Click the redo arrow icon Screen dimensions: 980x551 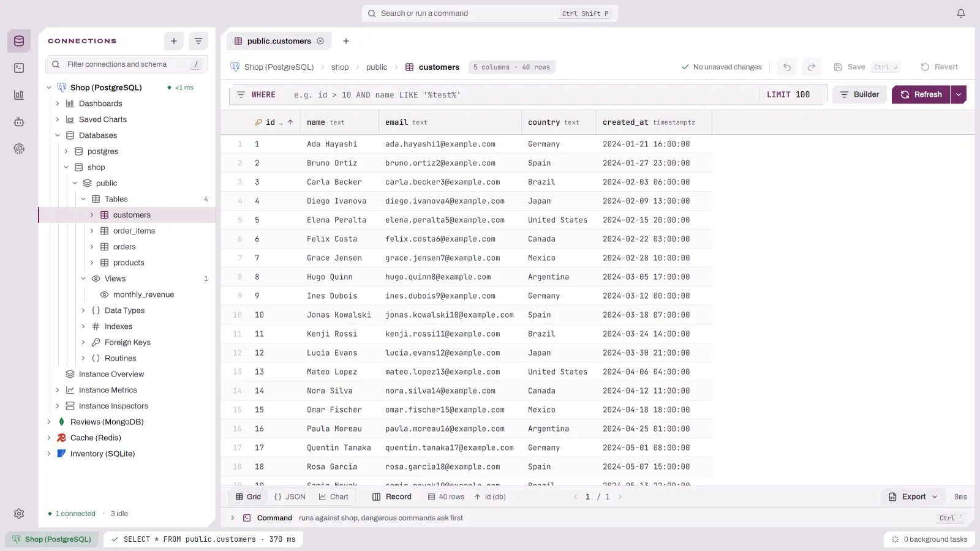[812, 67]
